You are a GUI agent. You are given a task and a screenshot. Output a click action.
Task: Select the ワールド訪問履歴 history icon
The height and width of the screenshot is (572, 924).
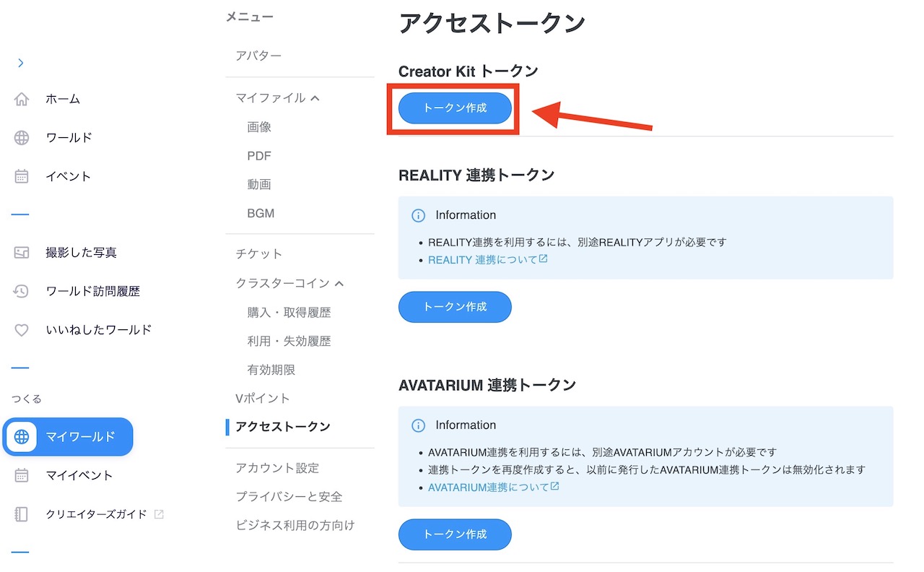(x=22, y=291)
